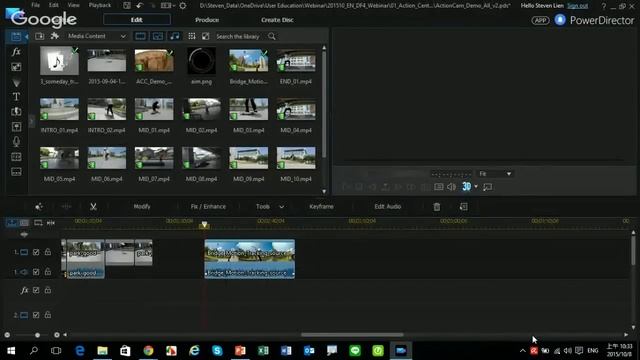Click the library menu grid icon
This screenshot has height=360, width=640.
191,36
